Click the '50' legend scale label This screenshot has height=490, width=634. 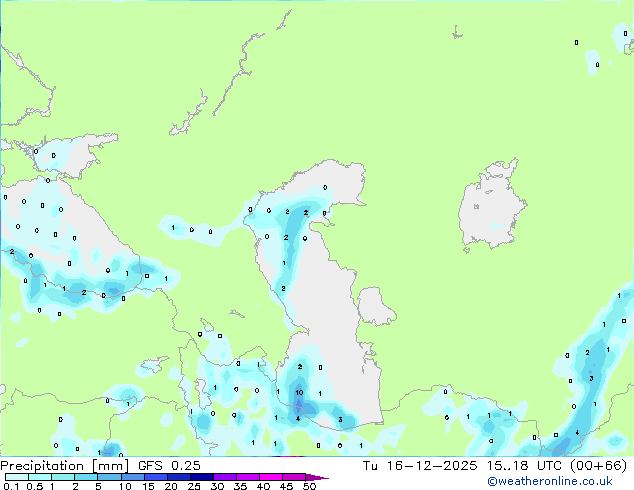tap(309, 486)
